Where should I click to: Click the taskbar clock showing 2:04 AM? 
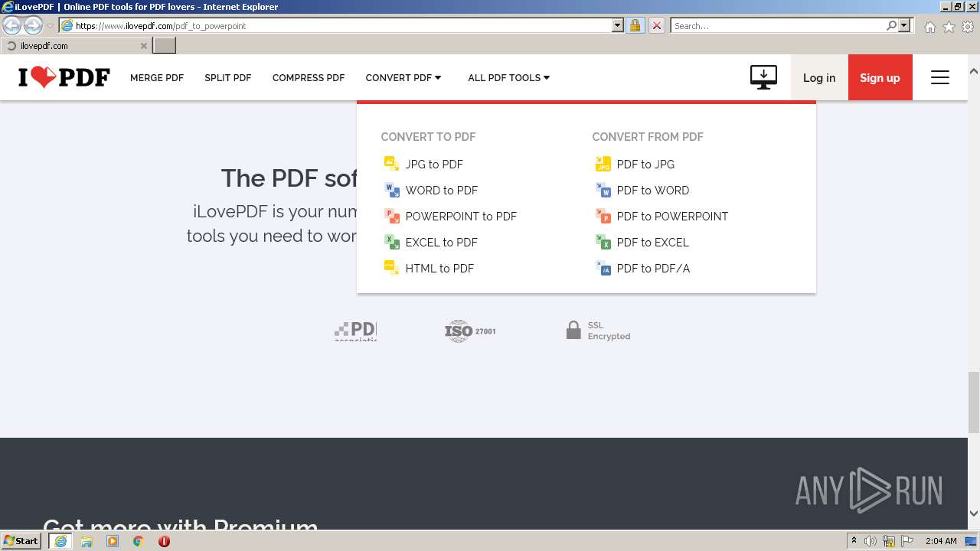941,541
